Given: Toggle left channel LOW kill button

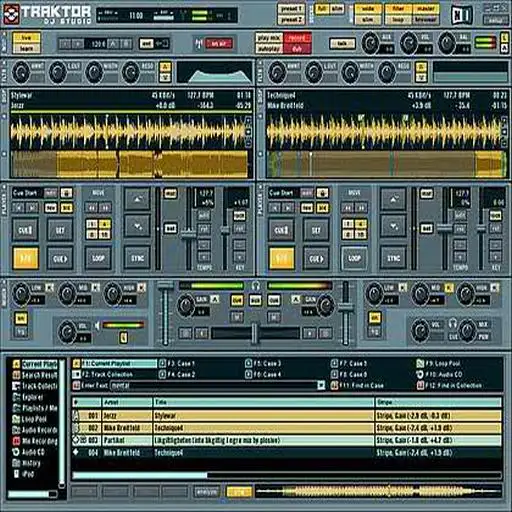Looking at the screenshot, I should [49, 288].
